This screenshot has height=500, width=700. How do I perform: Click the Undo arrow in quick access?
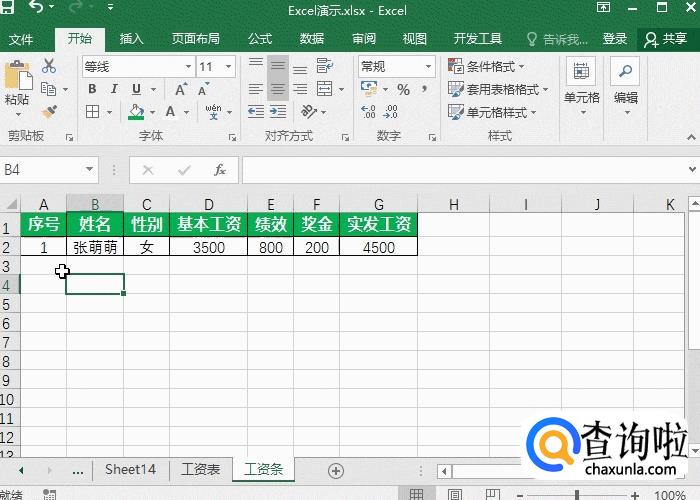tap(36, 7)
